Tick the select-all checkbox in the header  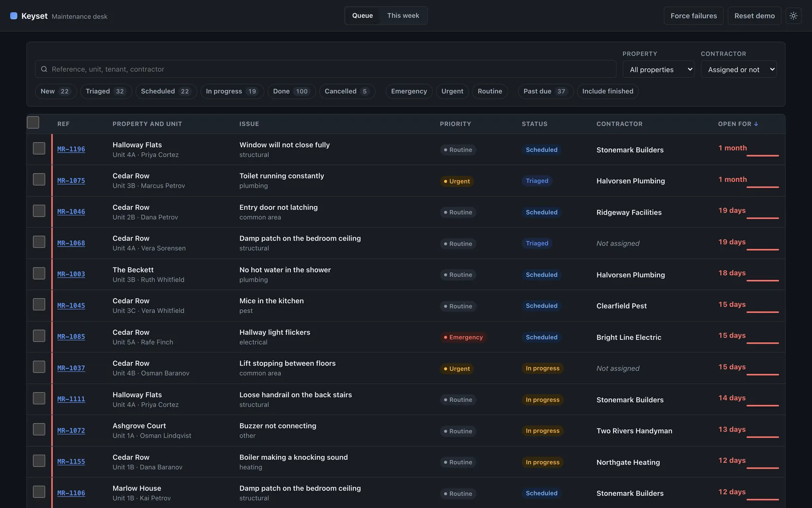click(x=33, y=122)
